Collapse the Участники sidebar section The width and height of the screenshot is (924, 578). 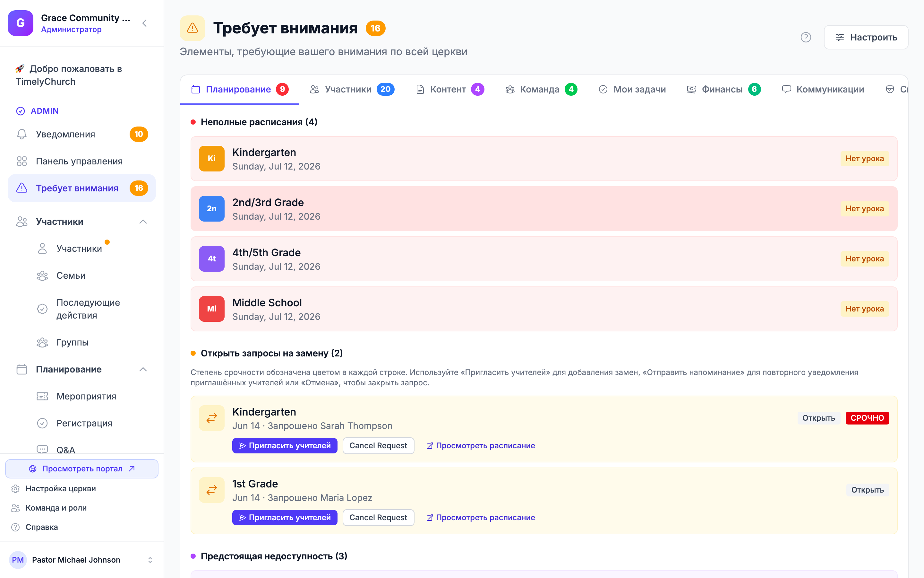[143, 222]
